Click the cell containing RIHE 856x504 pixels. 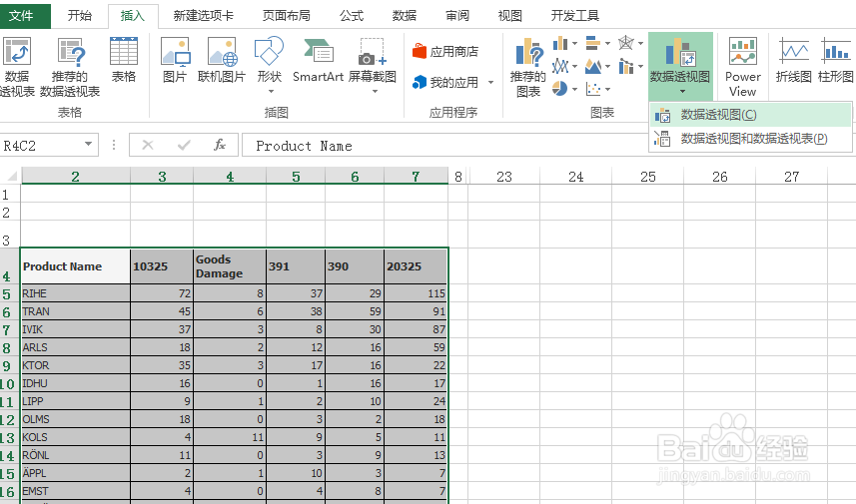[x=75, y=292]
